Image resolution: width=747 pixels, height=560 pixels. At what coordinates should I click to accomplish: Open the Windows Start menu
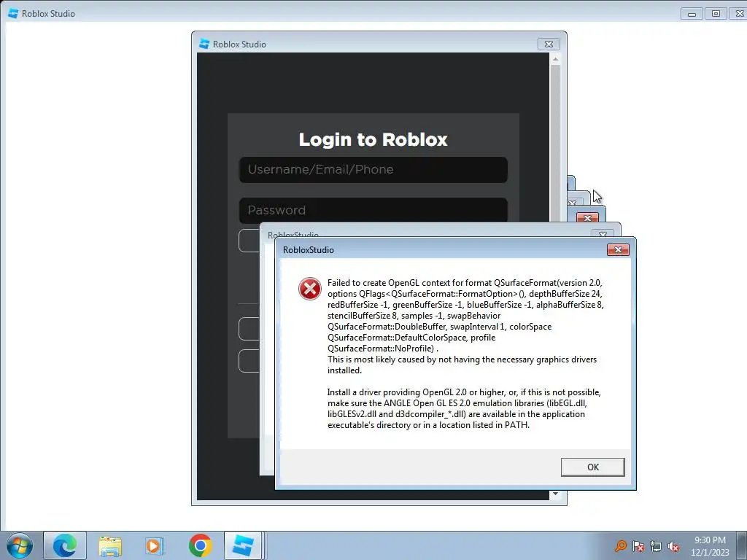click(x=20, y=545)
